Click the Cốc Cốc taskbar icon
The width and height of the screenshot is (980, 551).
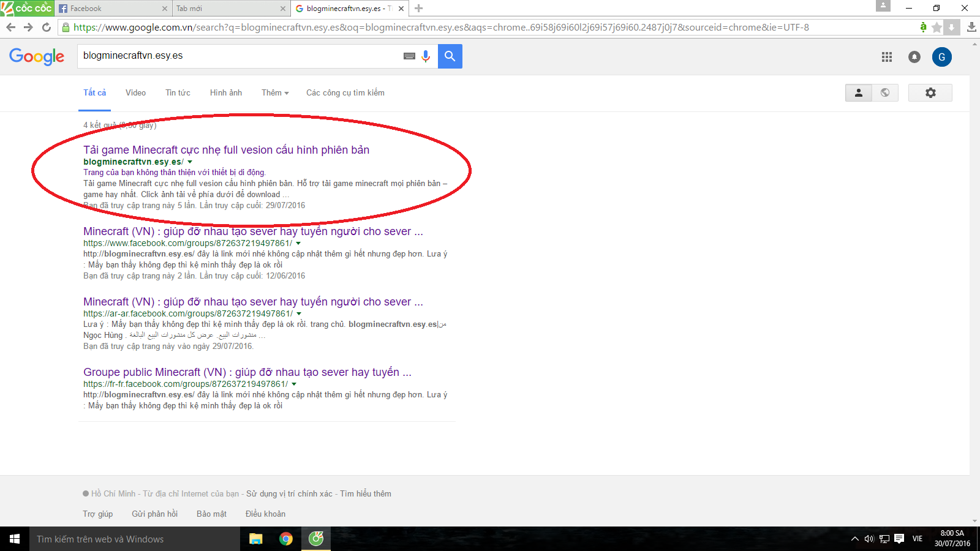point(316,539)
